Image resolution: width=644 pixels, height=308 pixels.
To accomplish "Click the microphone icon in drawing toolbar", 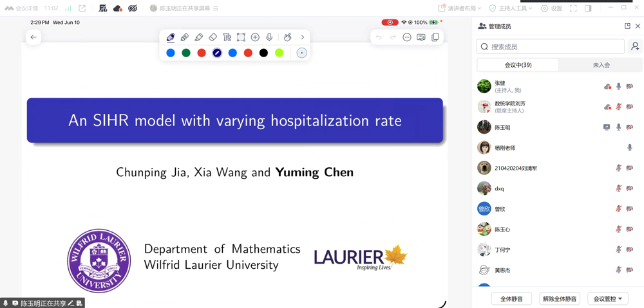I will click(x=269, y=37).
